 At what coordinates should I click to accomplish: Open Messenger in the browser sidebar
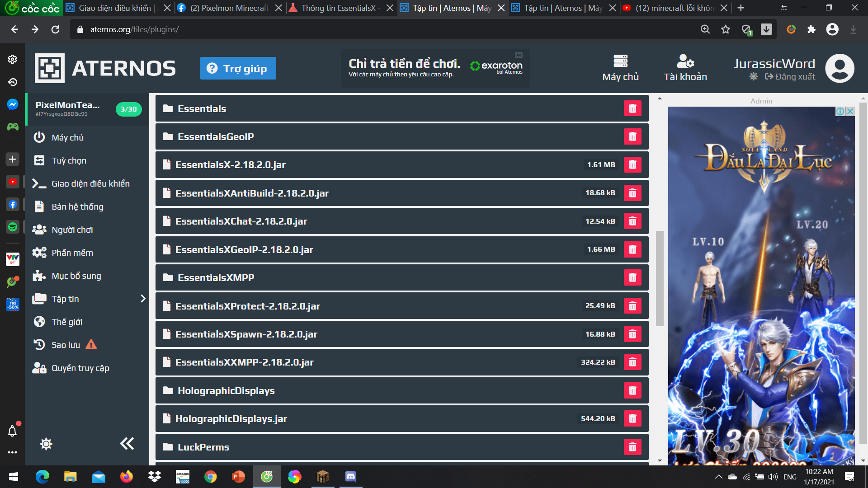[x=13, y=104]
